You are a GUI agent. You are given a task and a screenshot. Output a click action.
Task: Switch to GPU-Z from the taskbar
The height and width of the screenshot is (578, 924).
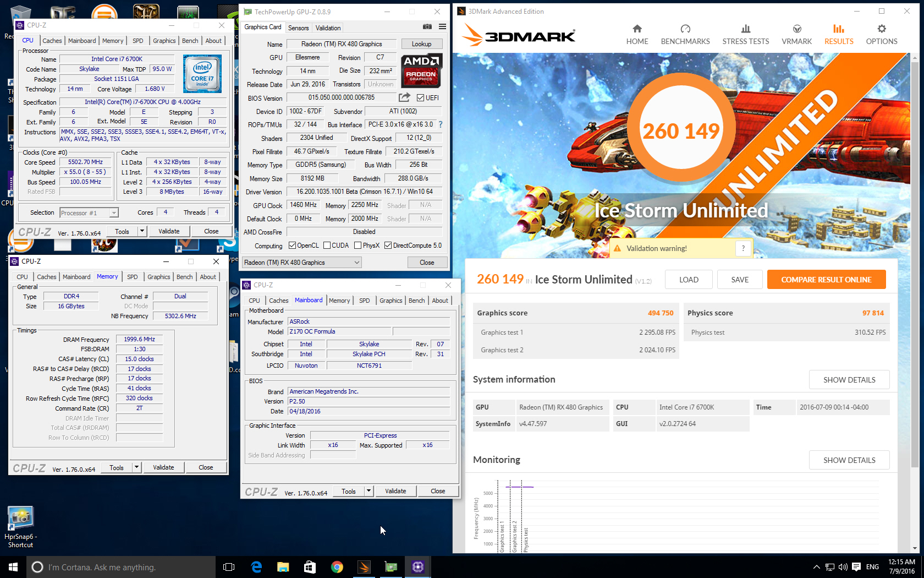[x=391, y=567]
